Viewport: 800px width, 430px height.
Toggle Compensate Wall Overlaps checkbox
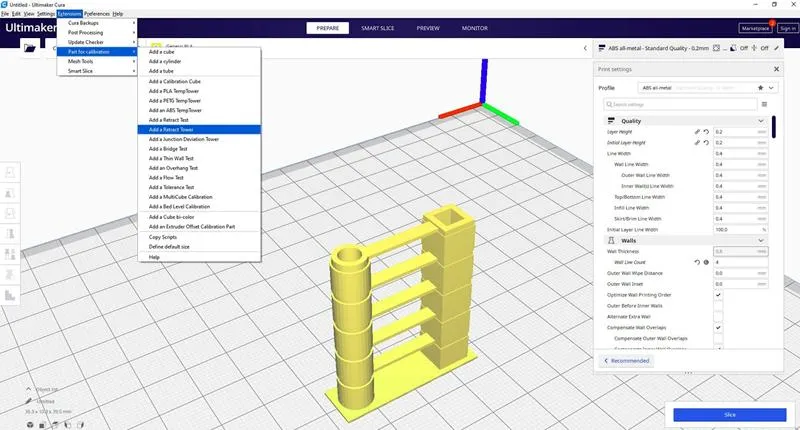[x=718, y=327]
